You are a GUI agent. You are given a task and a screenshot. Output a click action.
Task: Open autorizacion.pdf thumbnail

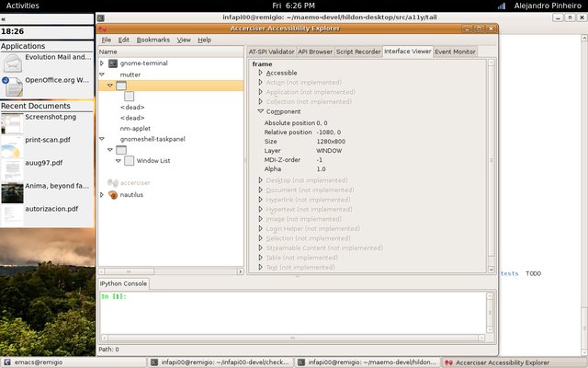pyautogui.click(x=12, y=215)
